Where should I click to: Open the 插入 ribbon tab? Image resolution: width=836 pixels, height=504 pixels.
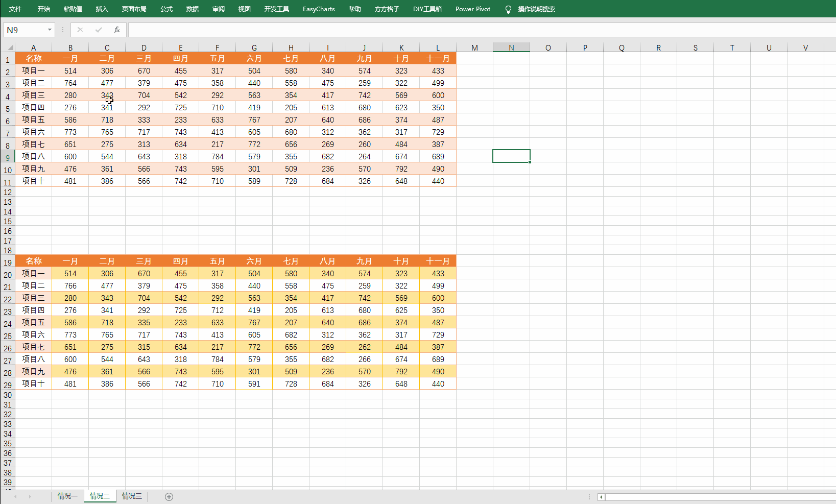point(102,9)
